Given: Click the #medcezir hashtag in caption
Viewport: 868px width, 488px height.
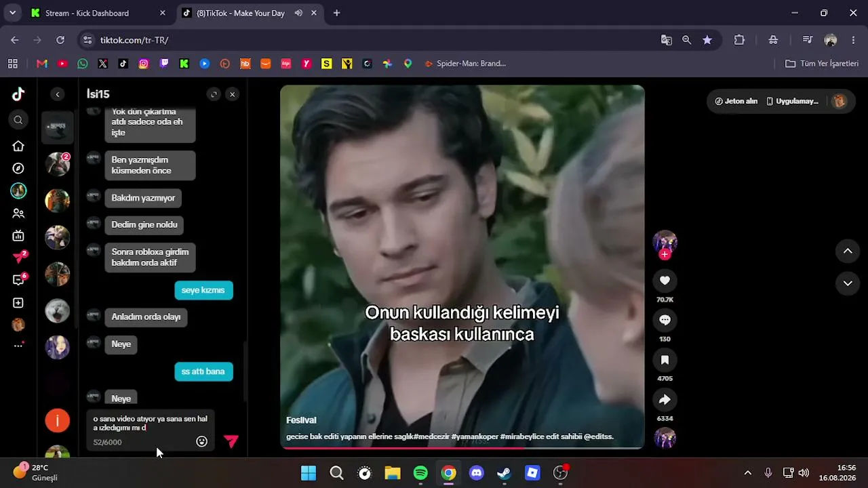Looking at the screenshot, I should [x=432, y=436].
